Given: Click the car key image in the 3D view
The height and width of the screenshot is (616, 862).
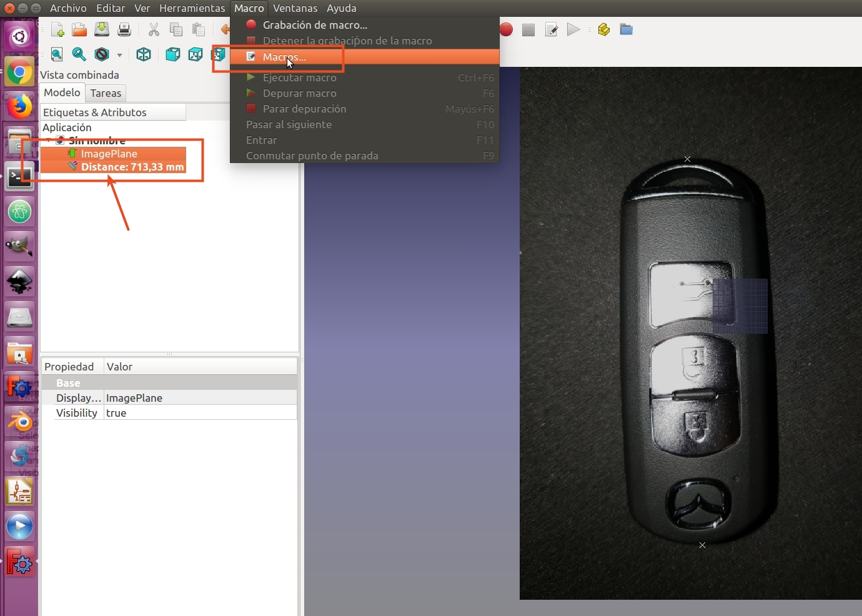Looking at the screenshot, I should click(x=698, y=353).
